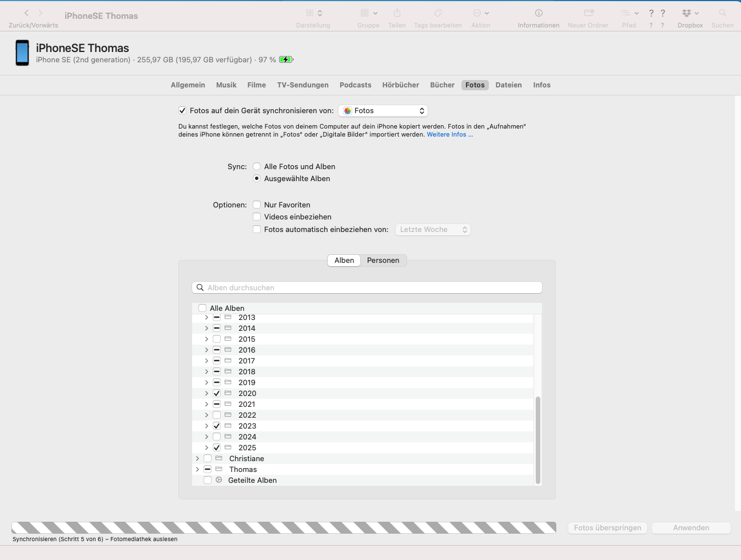Open the Infos tab
The image size is (741, 560).
(x=542, y=85)
